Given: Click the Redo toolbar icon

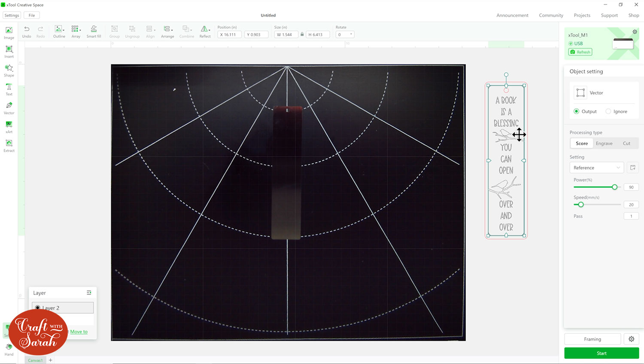Looking at the screenshot, I should tap(40, 32).
